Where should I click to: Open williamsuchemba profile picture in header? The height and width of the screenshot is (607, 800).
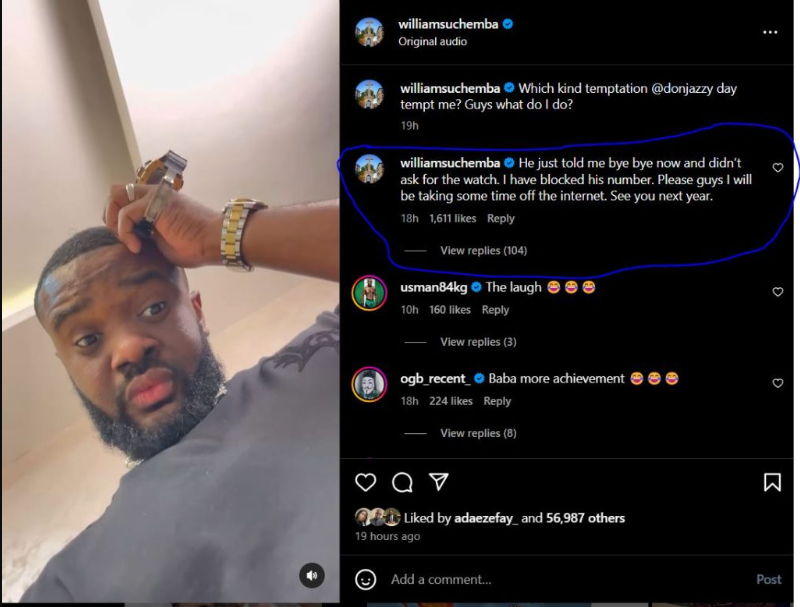tap(369, 32)
